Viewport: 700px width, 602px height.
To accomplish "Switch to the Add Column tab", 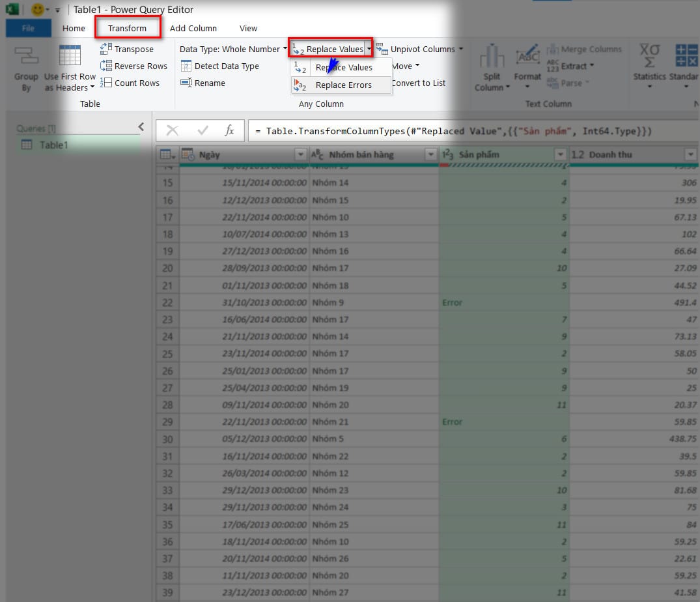I will pos(193,28).
